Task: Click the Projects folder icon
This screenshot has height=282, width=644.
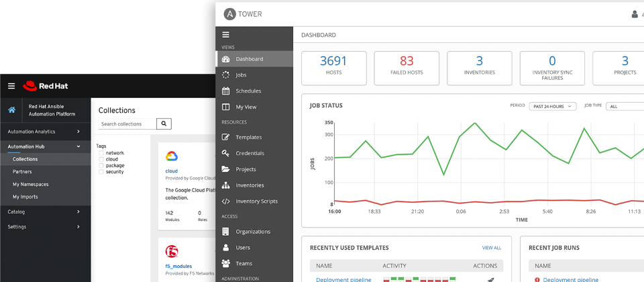Action: pyautogui.click(x=225, y=169)
